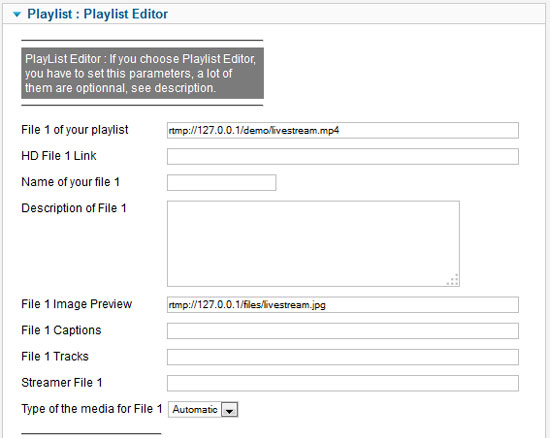Click the 'Streamer File 1' label

click(x=62, y=383)
